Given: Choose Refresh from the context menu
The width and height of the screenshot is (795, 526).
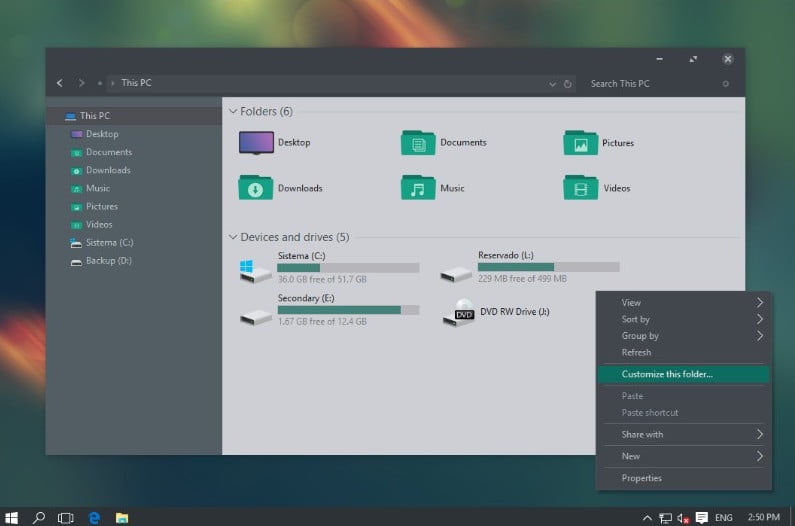Looking at the screenshot, I should [x=683, y=353].
